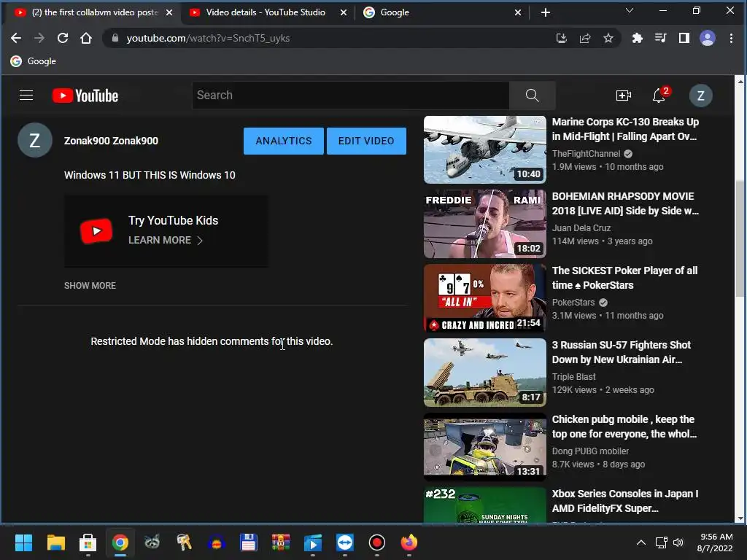Open TheFlightChannel channel link
This screenshot has height=560, width=747.
tap(586, 153)
